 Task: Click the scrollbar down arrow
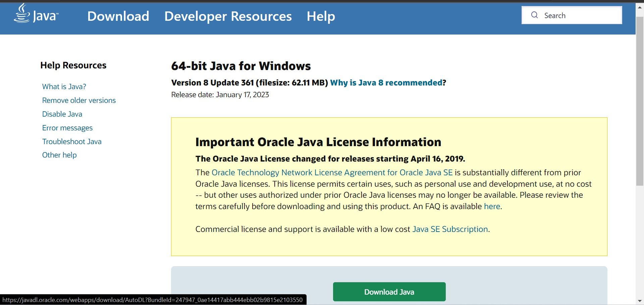click(639, 300)
